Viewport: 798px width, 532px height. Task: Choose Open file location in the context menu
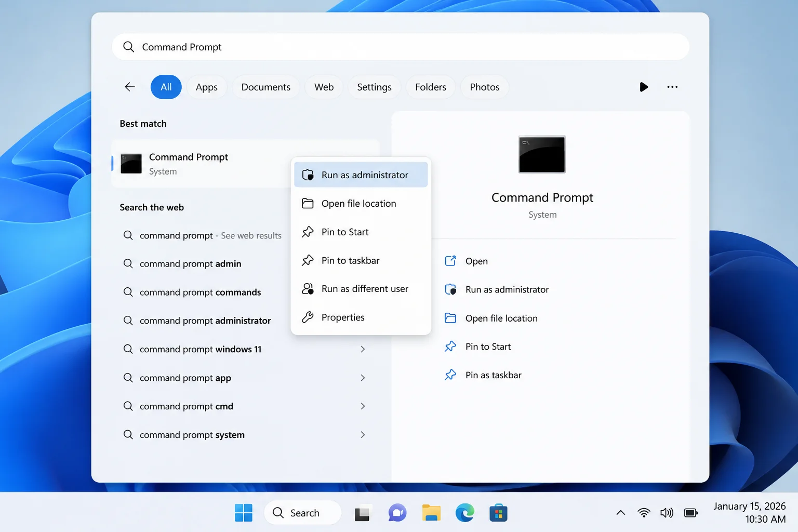click(x=361, y=203)
